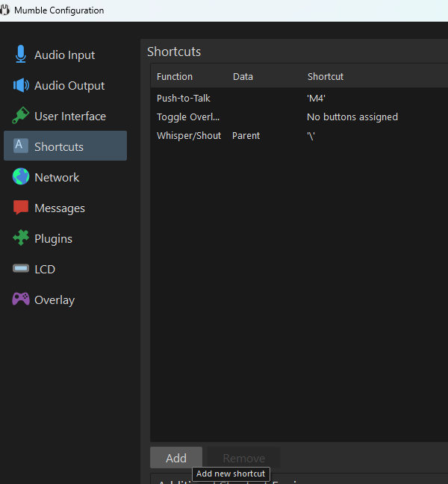Image resolution: width=448 pixels, height=484 pixels.
Task: Click the Audio Input microphone icon
Action: click(21, 55)
